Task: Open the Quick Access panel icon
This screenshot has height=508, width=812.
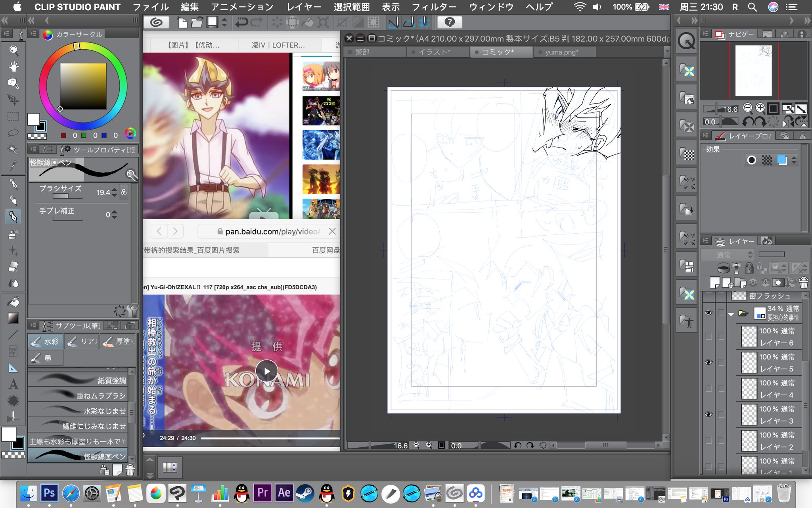Action: (x=687, y=40)
